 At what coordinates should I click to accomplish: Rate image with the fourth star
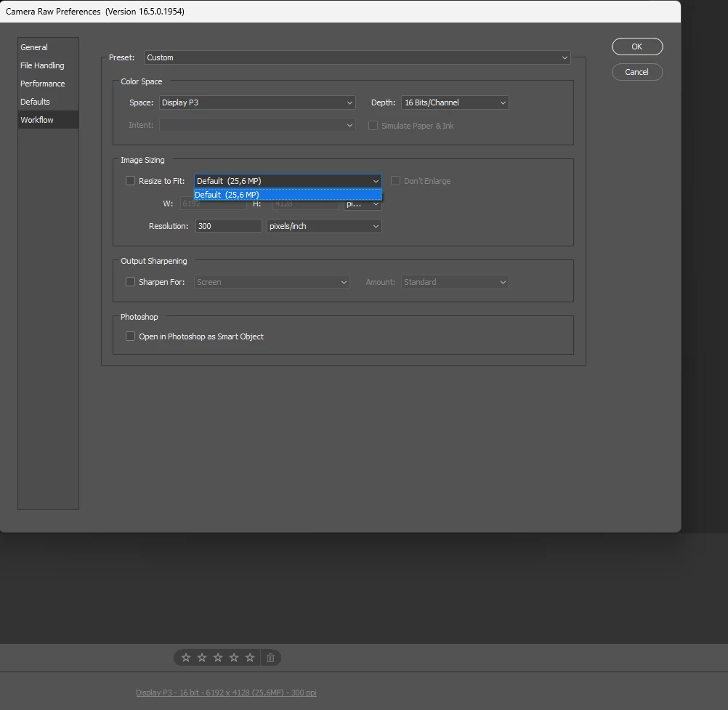[x=234, y=658]
